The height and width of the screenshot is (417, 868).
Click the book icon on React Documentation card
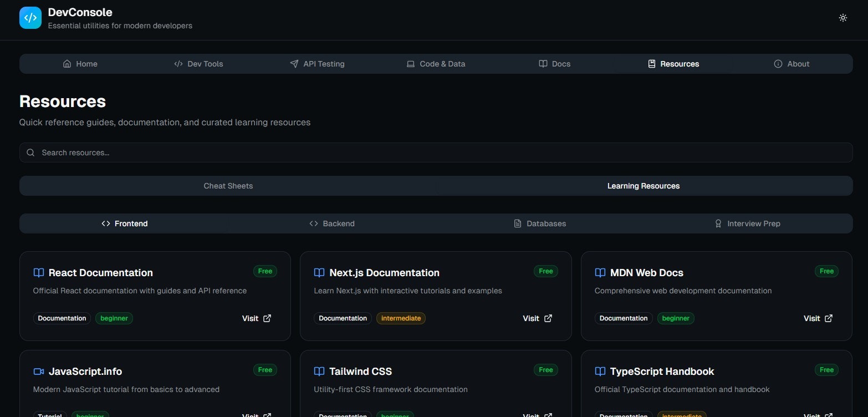coord(39,272)
